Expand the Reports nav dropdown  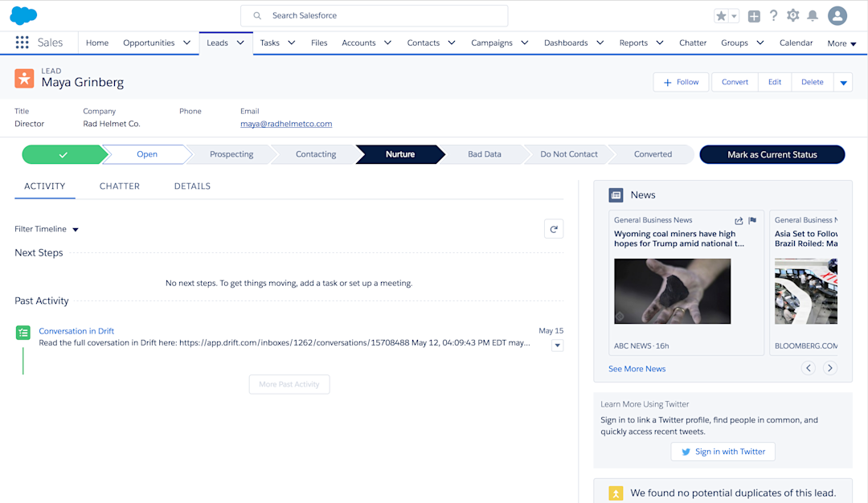point(659,43)
